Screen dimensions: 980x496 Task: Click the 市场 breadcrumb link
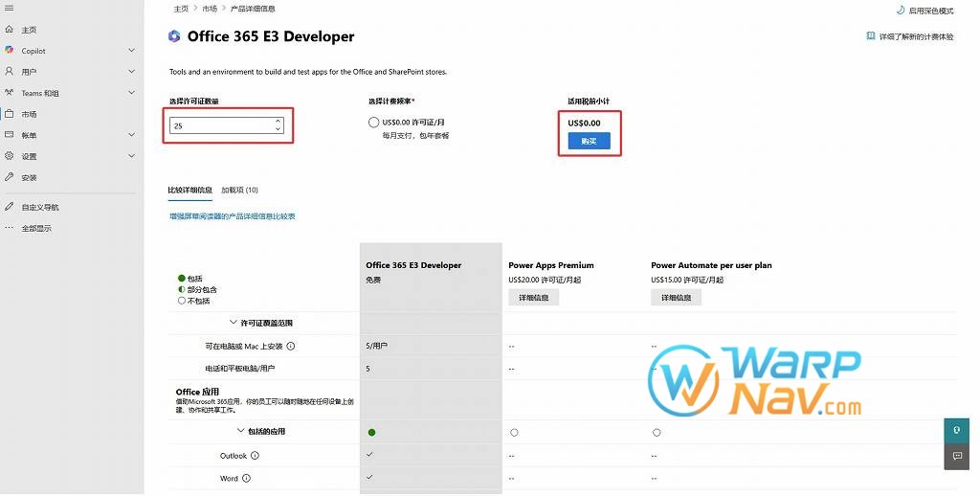coord(210,9)
